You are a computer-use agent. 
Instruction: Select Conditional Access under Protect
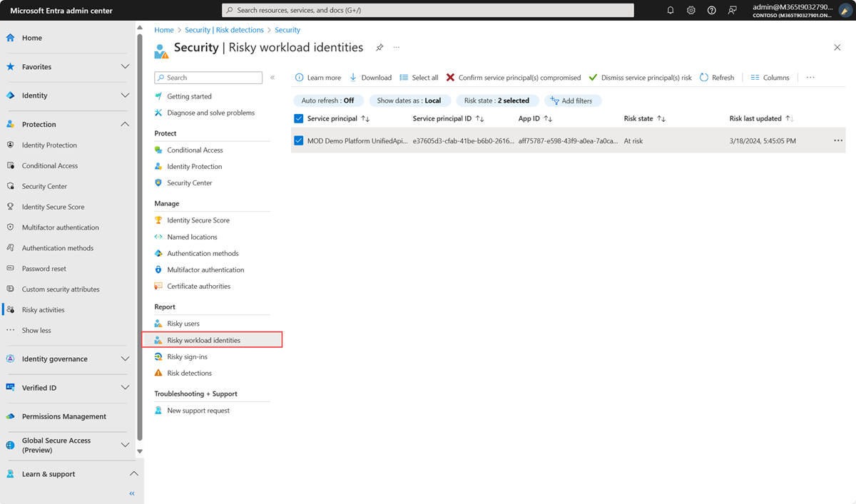pyautogui.click(x=195, y=150)
